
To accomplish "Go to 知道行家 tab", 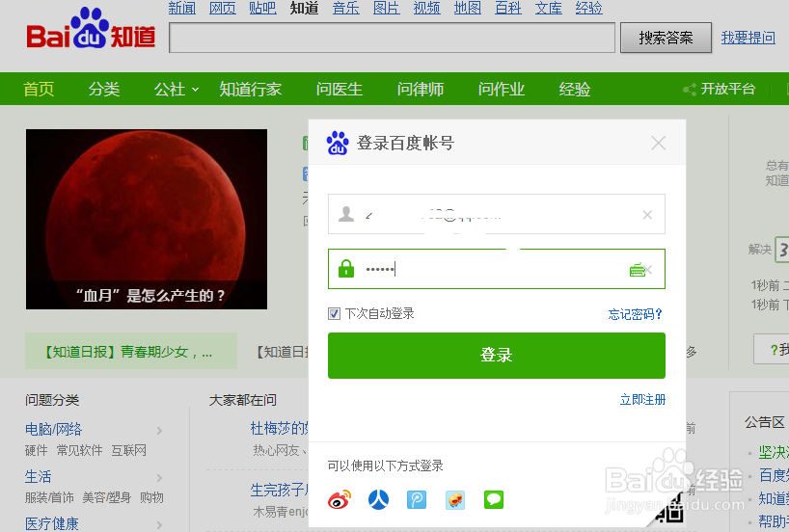I will (x=250, y=89).
